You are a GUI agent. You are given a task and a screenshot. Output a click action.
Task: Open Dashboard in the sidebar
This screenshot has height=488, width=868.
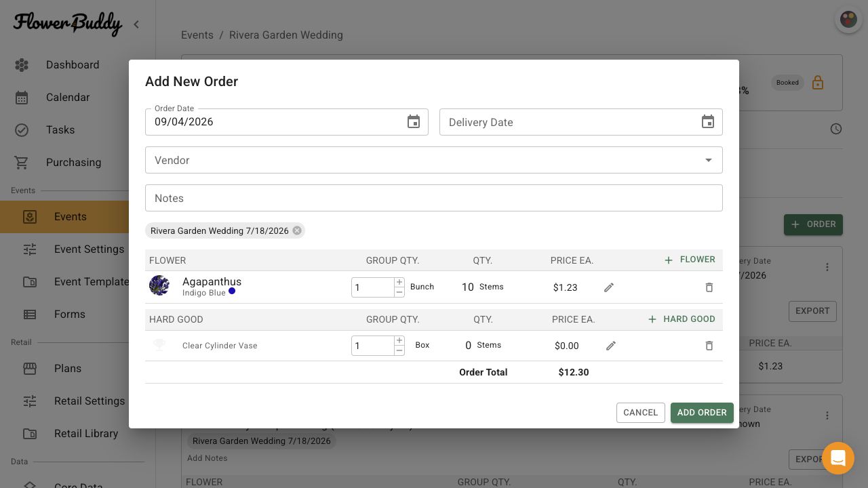(73, 65)
